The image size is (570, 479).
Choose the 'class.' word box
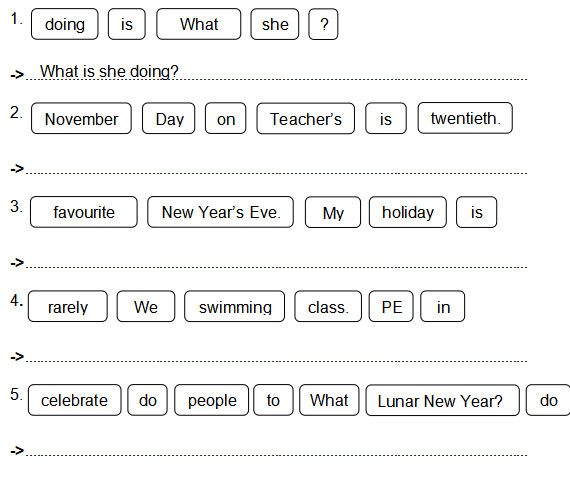[x=328, y=306]
